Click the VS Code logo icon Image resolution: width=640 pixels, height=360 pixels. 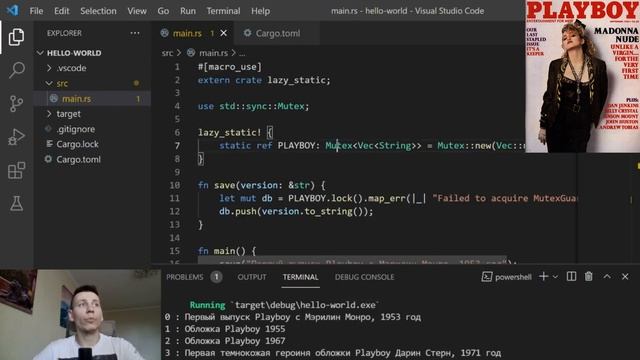(x=13, y=10)
